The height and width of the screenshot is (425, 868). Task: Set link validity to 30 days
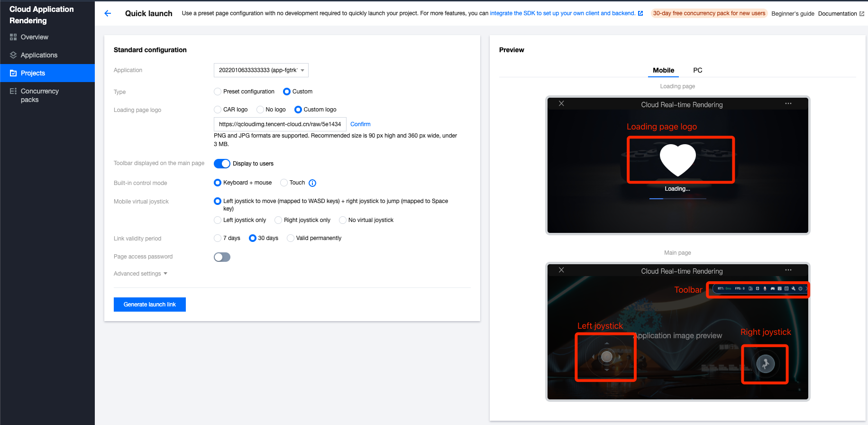tap(253, 238)
